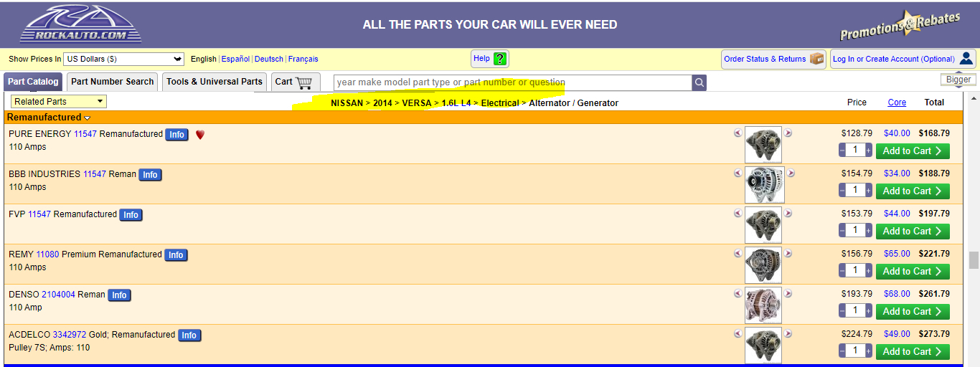
Task: Collapse the Remanufactured section arrow
Action: [x=88, y=118]
